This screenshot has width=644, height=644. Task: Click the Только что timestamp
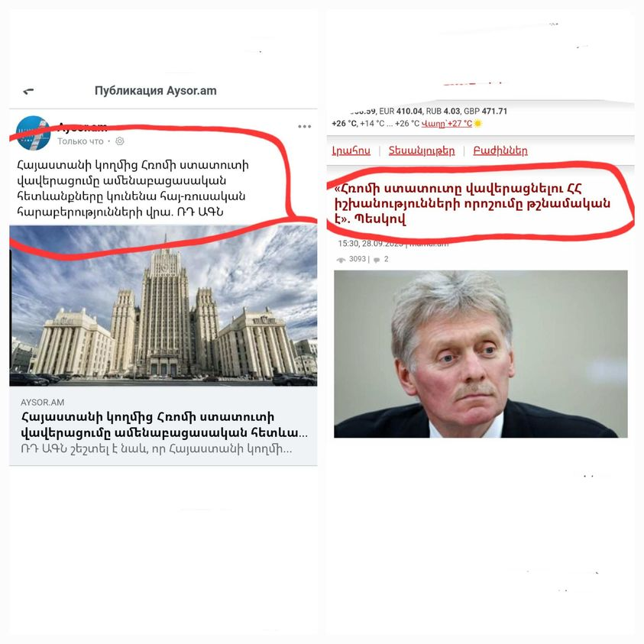pyautogui.click(x=80, y=141)
